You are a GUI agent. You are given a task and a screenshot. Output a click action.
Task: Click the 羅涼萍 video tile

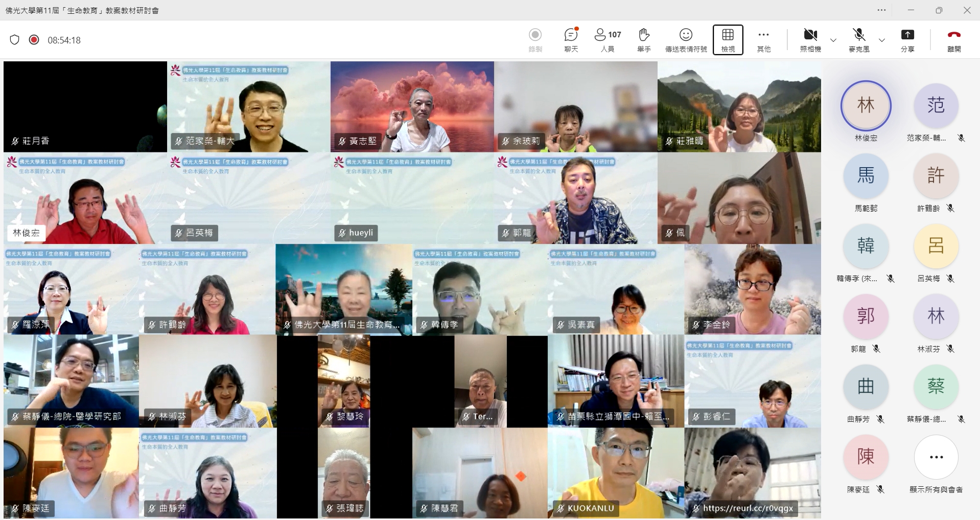[71, 289]
